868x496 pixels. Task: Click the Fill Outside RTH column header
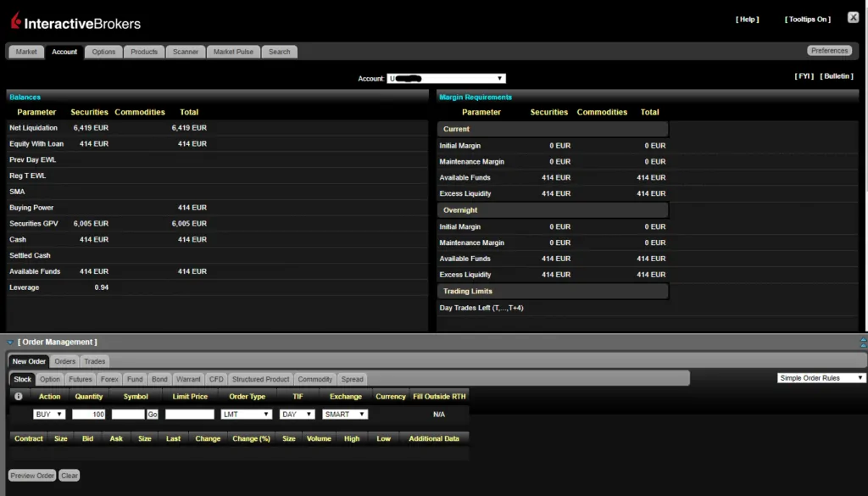coord(439,396)
